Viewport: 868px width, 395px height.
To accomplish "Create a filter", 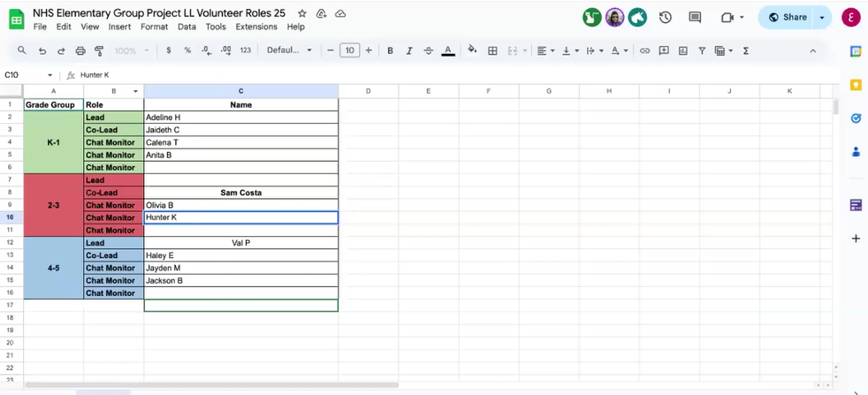I will click(702, 50).
